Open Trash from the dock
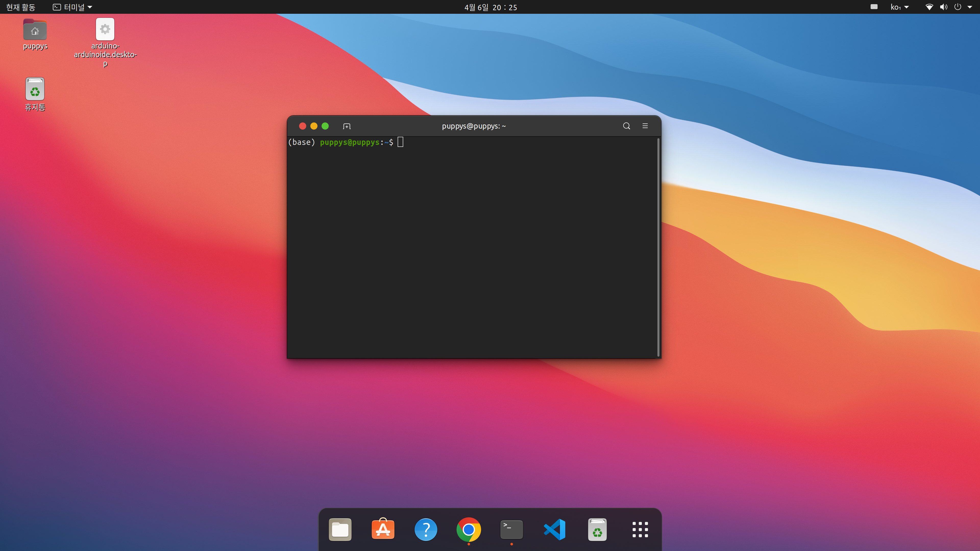 [597, 529]
